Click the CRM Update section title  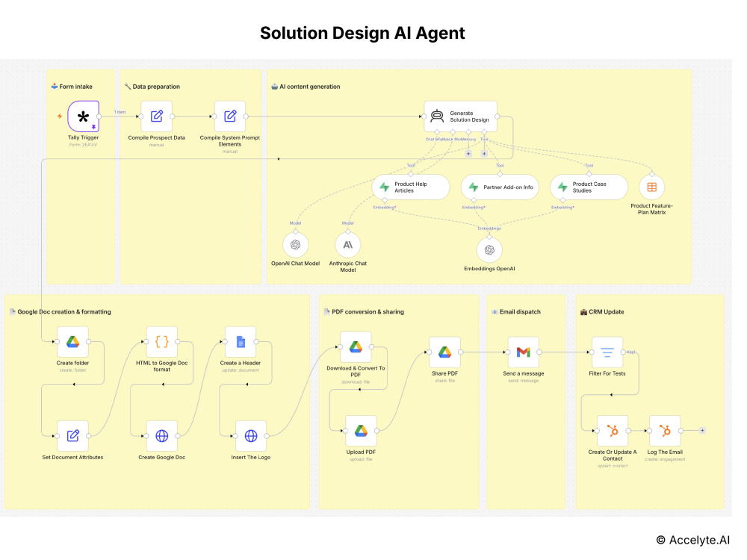607,312
